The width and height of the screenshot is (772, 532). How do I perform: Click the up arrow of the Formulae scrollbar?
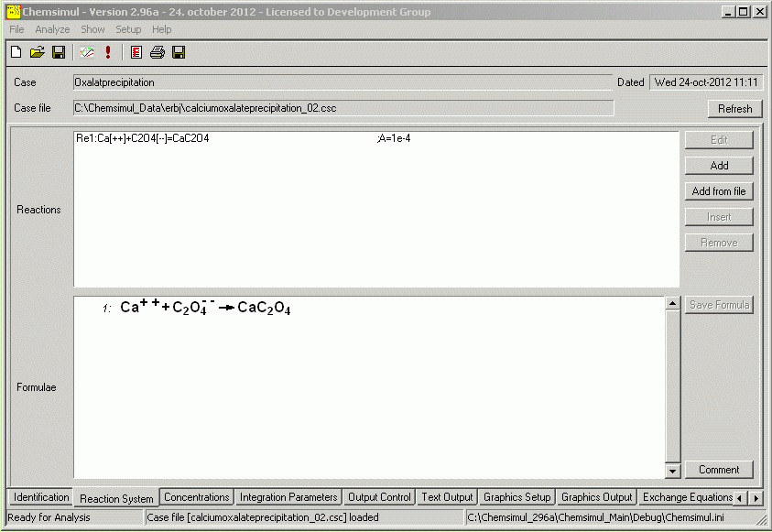672,303
